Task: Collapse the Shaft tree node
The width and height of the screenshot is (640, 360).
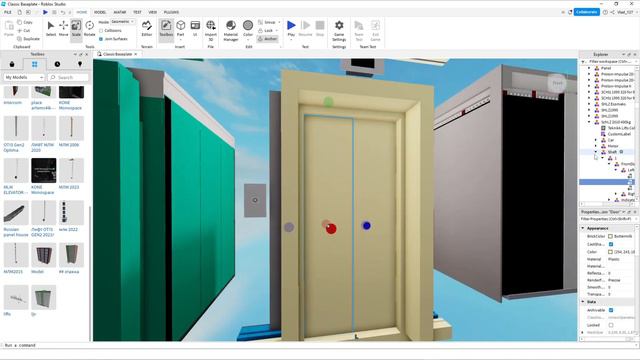Action: 596,152
